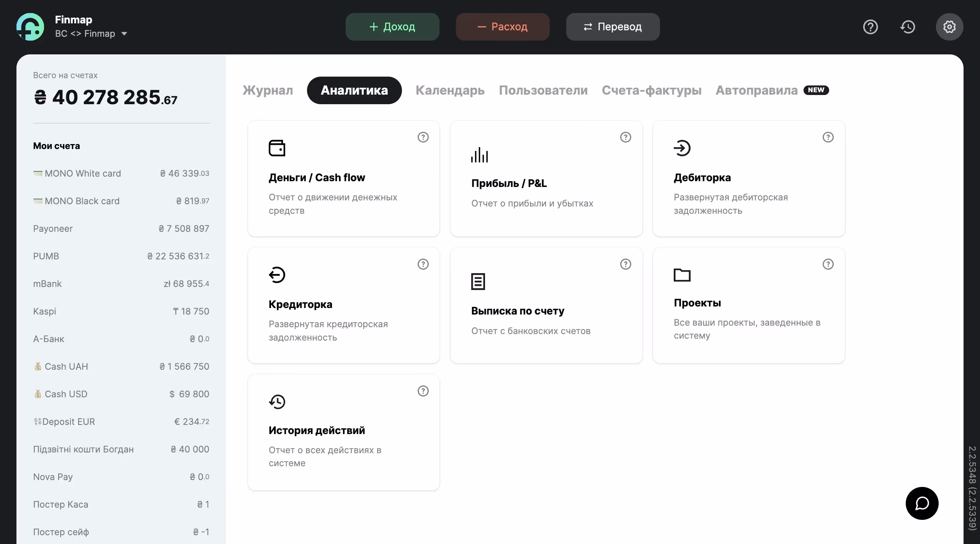This screenshot has height=544, width=980.
Task: Click help icon on Дебиторка card
Action: click(828, 137)
